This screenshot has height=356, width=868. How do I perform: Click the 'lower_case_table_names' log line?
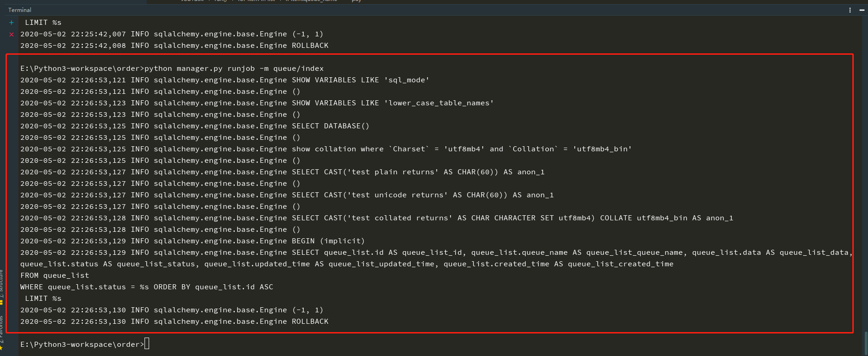pos(257,103)
